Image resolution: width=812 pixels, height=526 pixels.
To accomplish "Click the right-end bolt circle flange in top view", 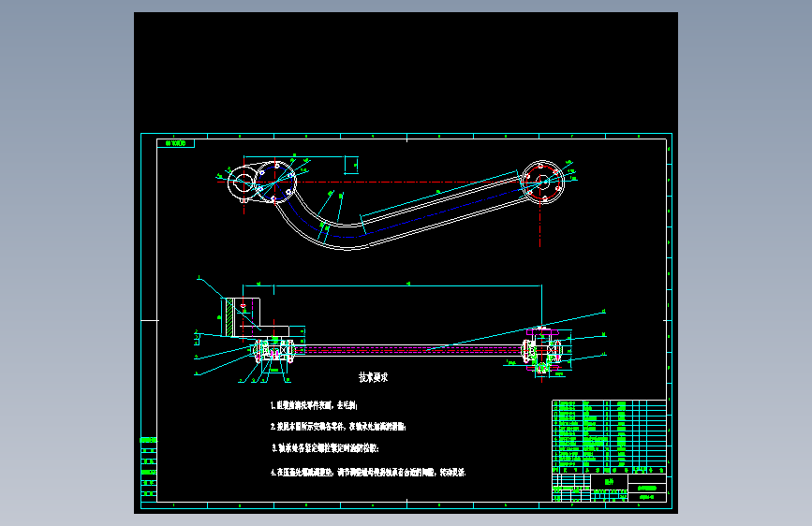I will 542,182.
